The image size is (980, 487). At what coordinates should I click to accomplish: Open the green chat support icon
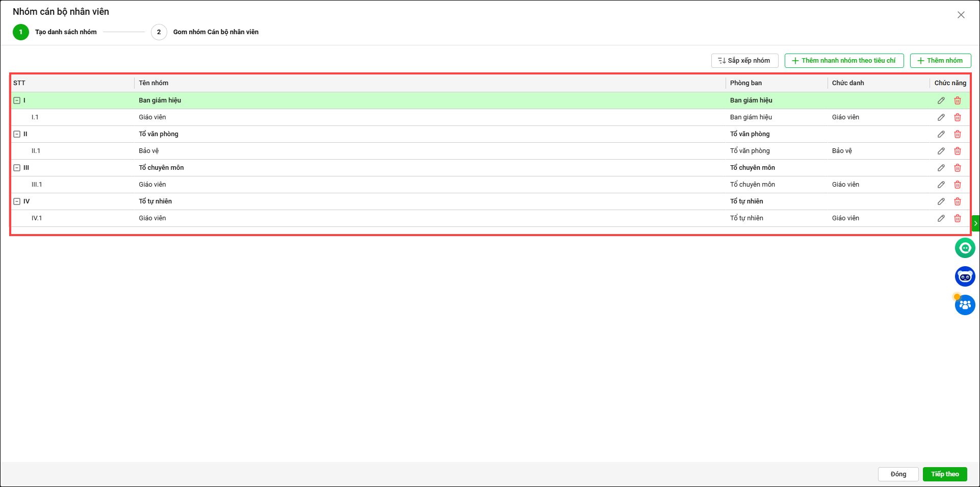pyautogui.click(x=964, y=248)
